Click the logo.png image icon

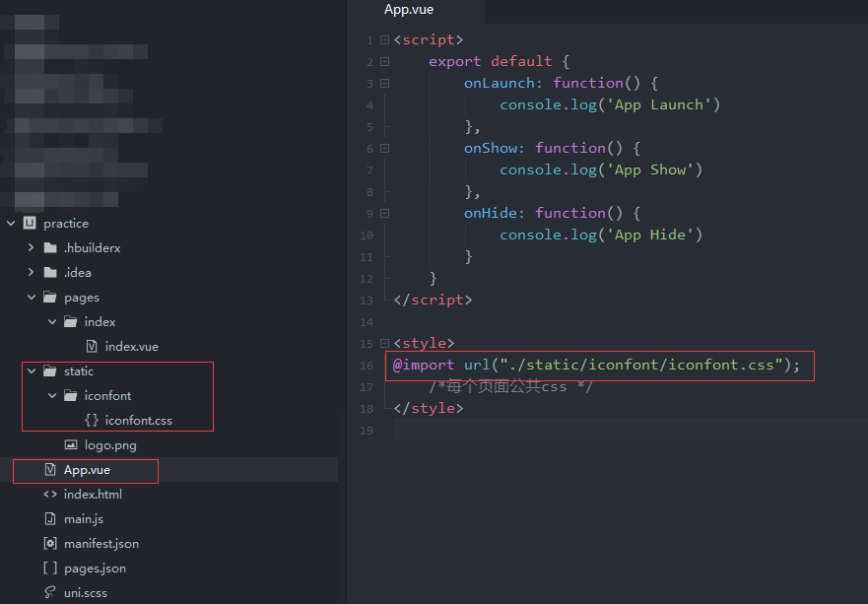coord(71,444)
